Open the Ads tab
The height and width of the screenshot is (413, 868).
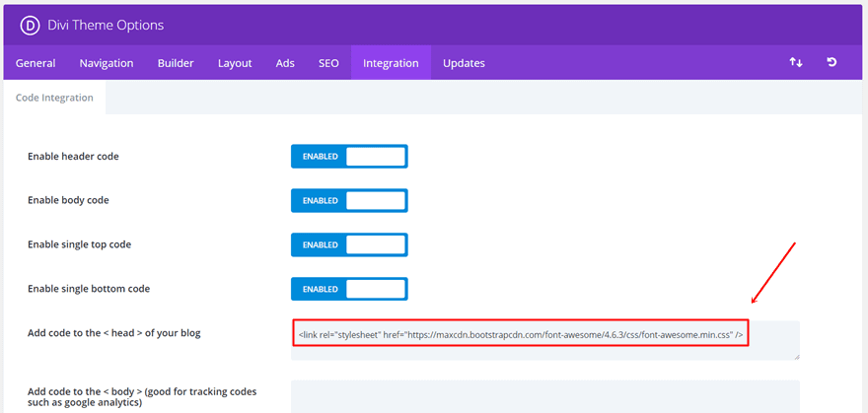(285, 63)
